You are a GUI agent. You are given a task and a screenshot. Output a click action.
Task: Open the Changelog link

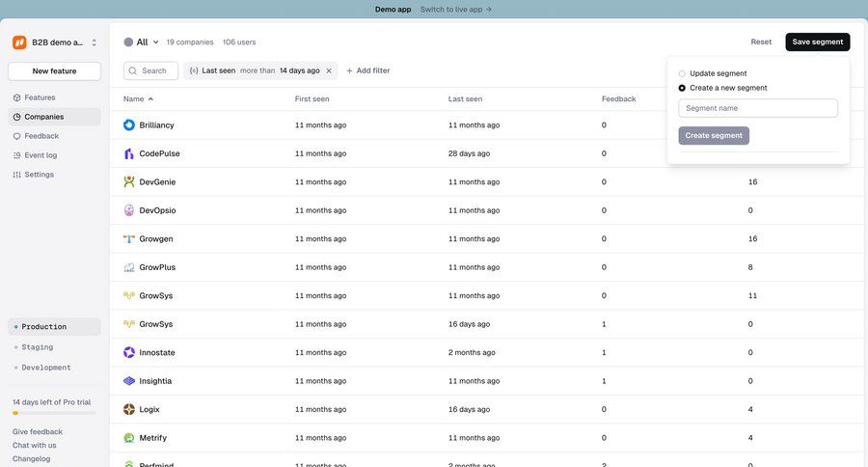[32, 458]
